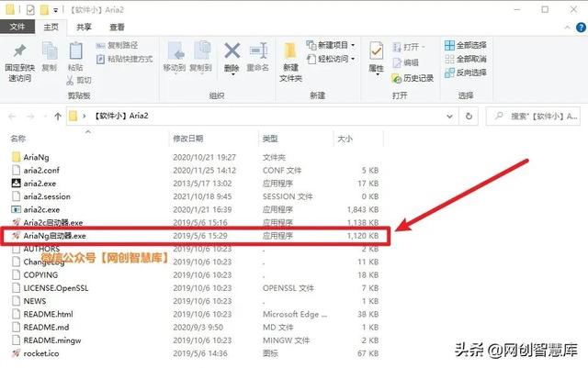Sort by the Name (名称) column header

click(18, 139)
